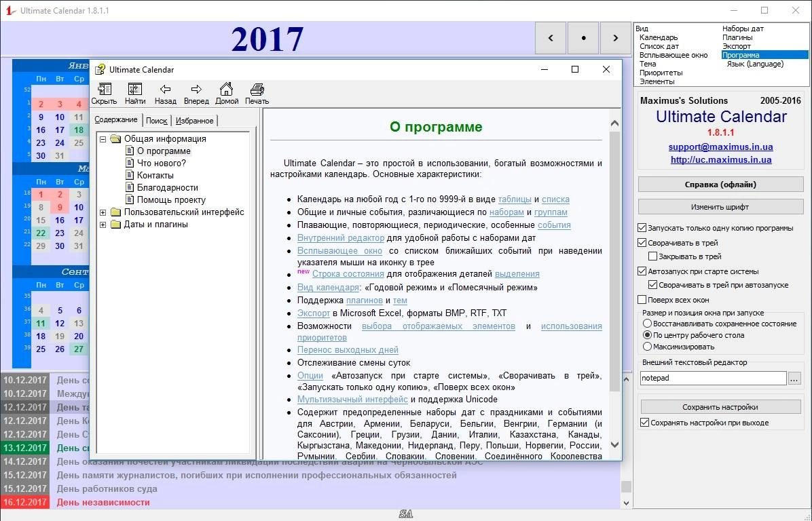Toggle Сворачивать в трей checkbox

tap(642, 243)
